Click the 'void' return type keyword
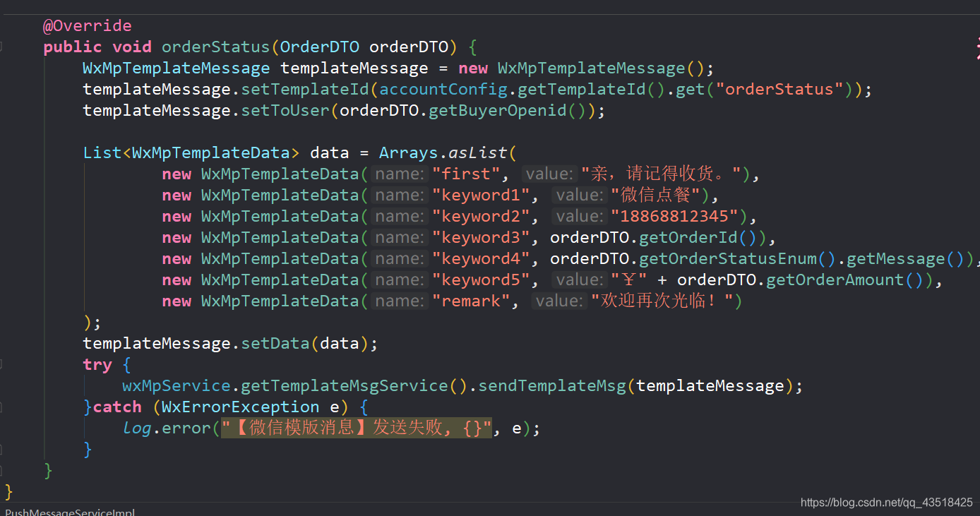Viewport: 980px width, 516px height. (132, 47)
